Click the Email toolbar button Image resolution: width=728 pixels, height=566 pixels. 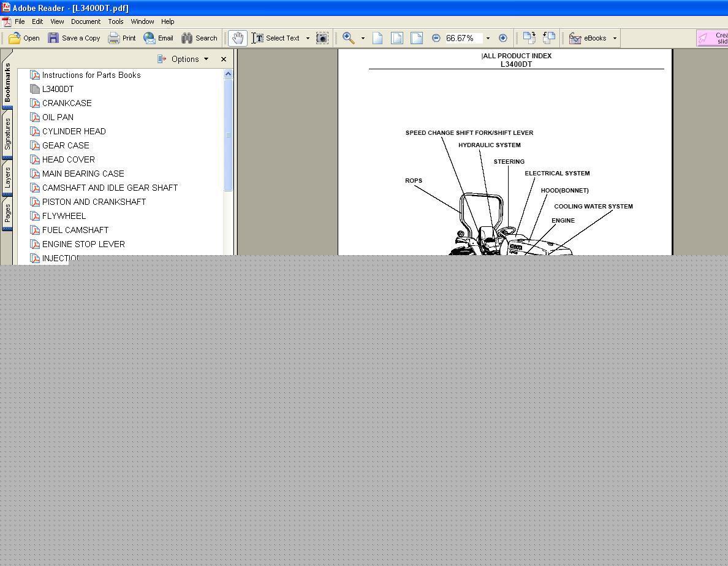pyautogui.click(x=158, y=38)
